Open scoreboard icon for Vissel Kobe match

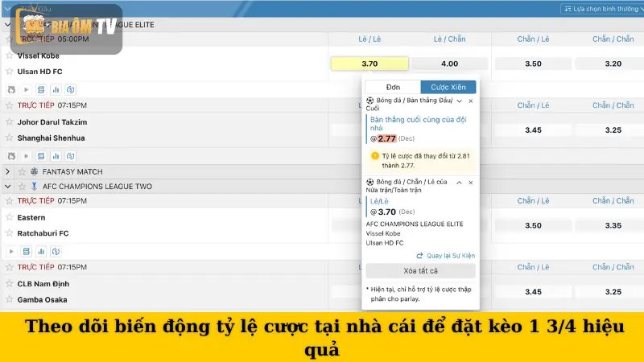(41, 89)
